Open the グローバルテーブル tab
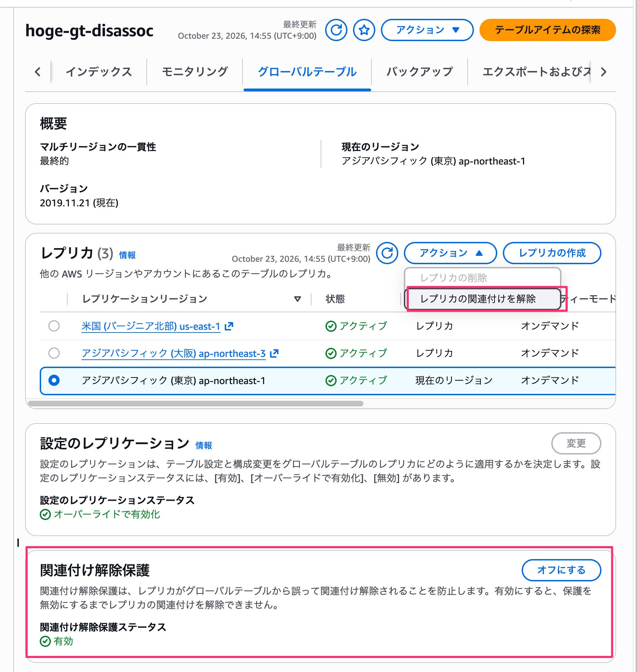The image size is (637, 672). click(307, 72)
